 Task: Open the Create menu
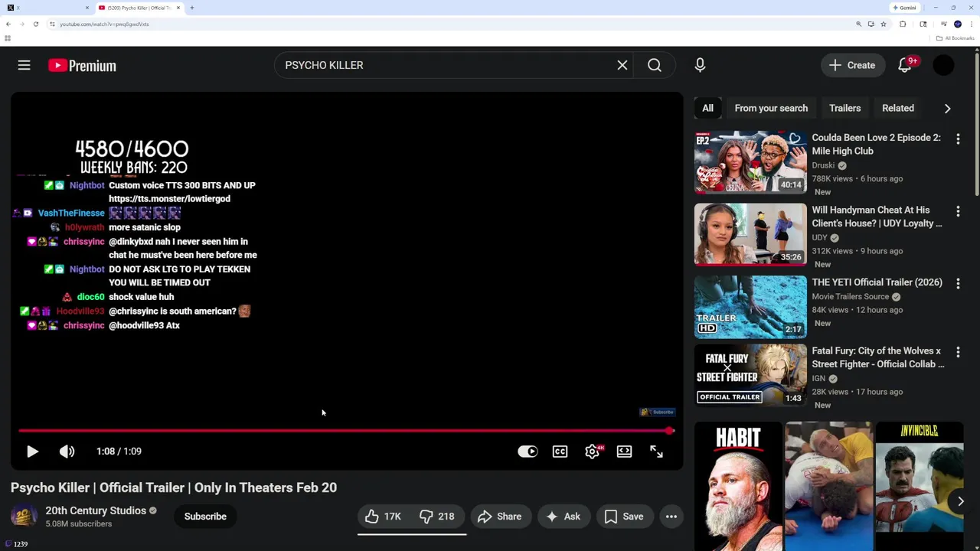pos(852,65)
